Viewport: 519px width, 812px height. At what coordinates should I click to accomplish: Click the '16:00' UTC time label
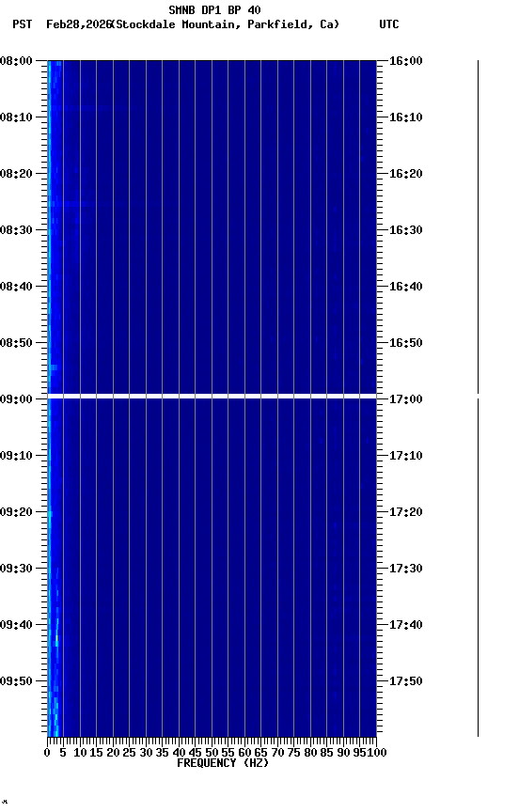[x=406, y=61]
